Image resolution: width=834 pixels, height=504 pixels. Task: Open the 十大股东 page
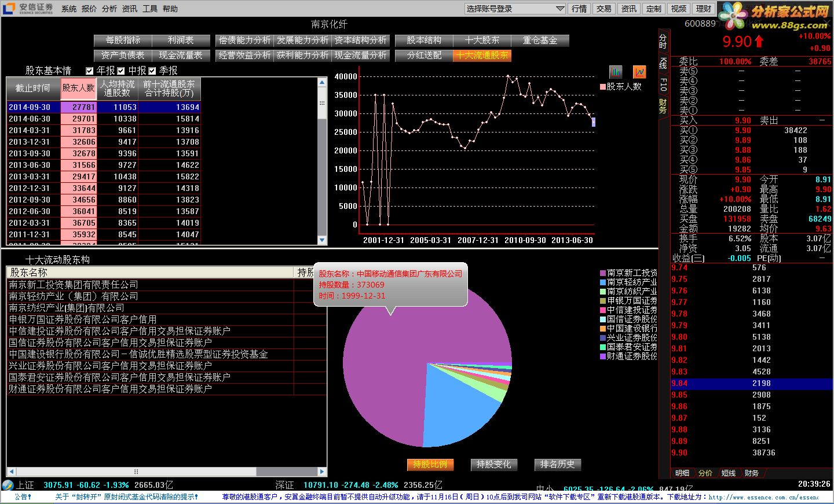point(482,41)
